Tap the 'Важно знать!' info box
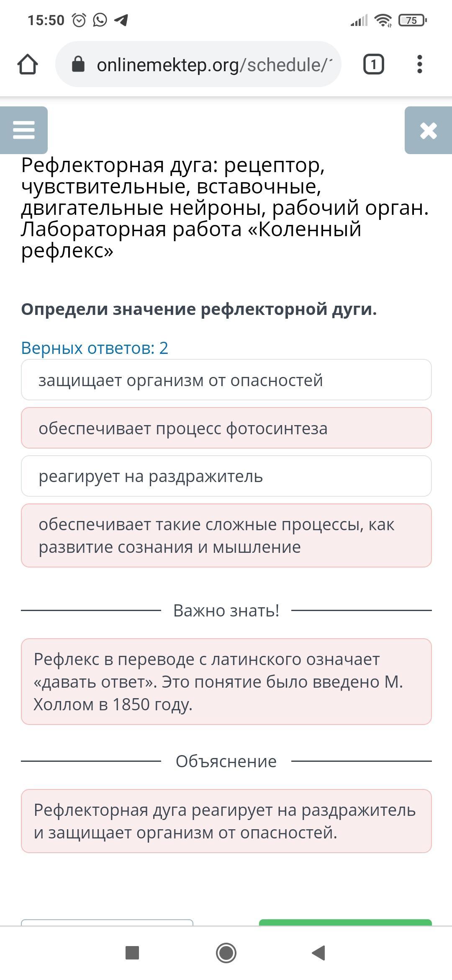 point(226,681)
